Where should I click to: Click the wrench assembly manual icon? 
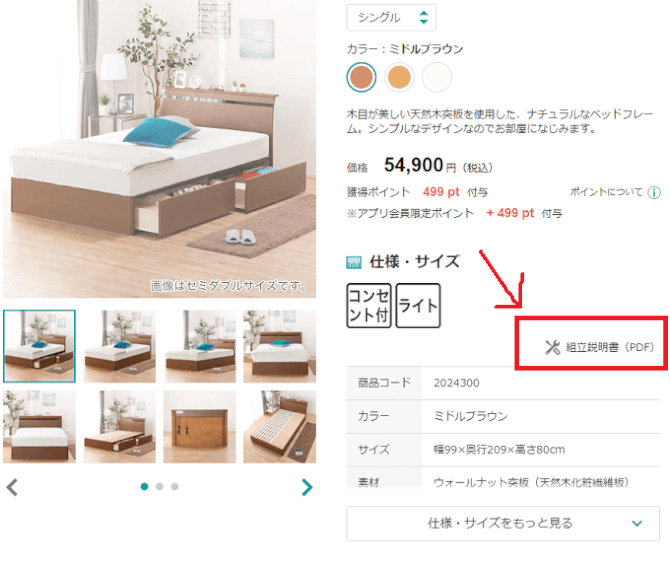pos(552,347)
